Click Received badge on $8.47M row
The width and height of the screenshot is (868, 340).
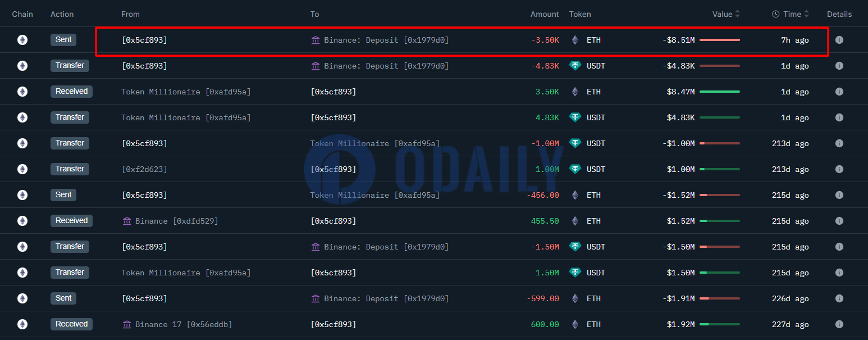pyautogui.click(x=71, y=92)
